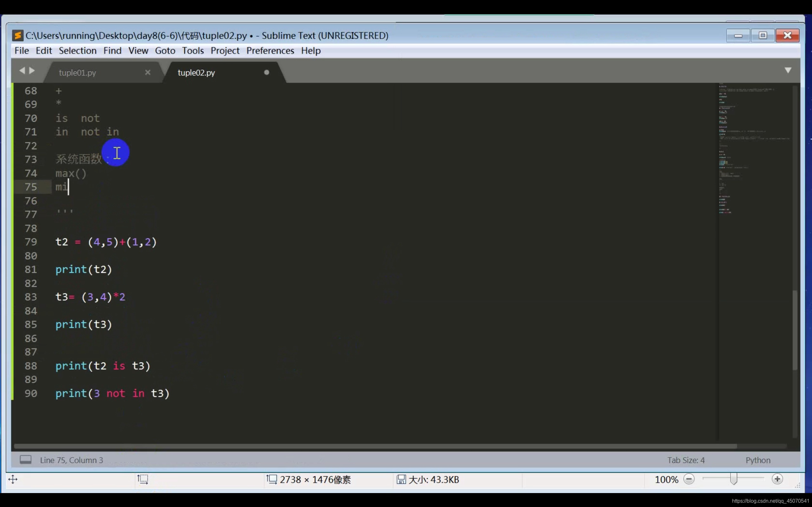Image resolution: width=812 pixels, height=507 pixels.
Task: Open the Tab Size: 4 selector
Action: (x=685, y=460)
